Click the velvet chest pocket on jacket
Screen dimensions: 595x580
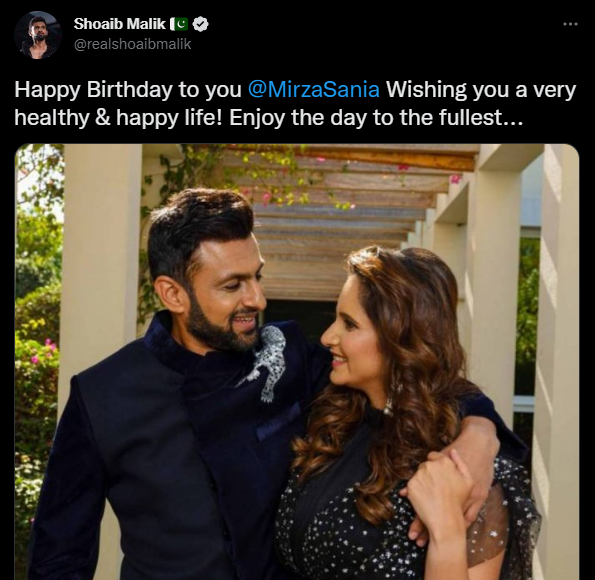(277, 422)
